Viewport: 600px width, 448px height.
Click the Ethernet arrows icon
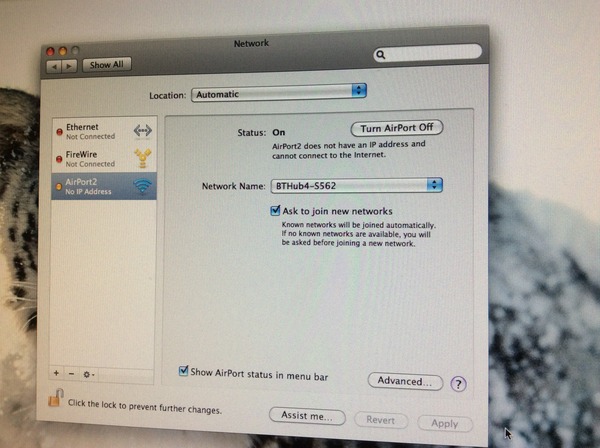coord(142,130)
